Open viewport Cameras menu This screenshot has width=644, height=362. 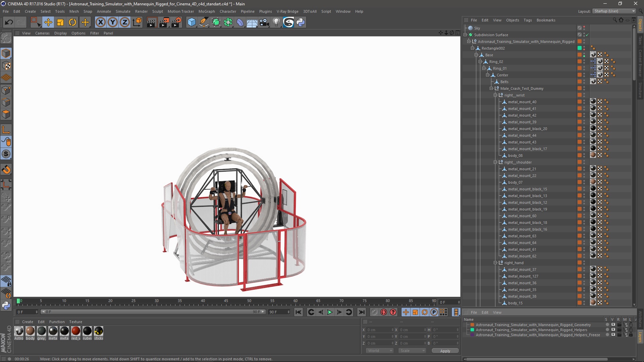click(42, 33)
